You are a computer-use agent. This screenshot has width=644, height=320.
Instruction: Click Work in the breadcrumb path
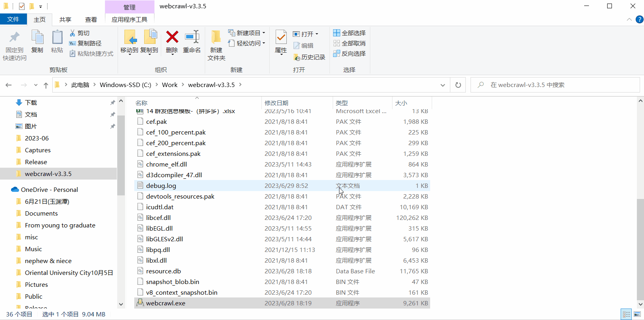pyautogui.click(x=170, y=85)
